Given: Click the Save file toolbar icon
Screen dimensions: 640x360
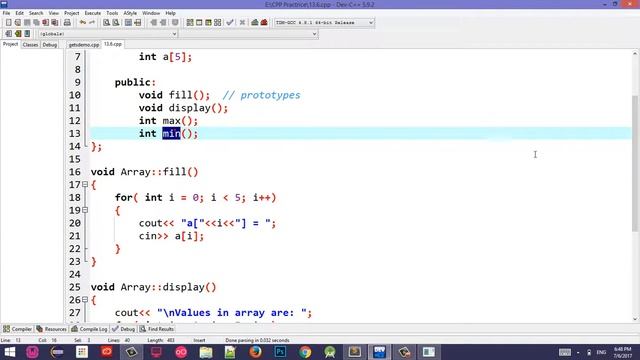Looking at the screenshot, I should click(27, 22).
